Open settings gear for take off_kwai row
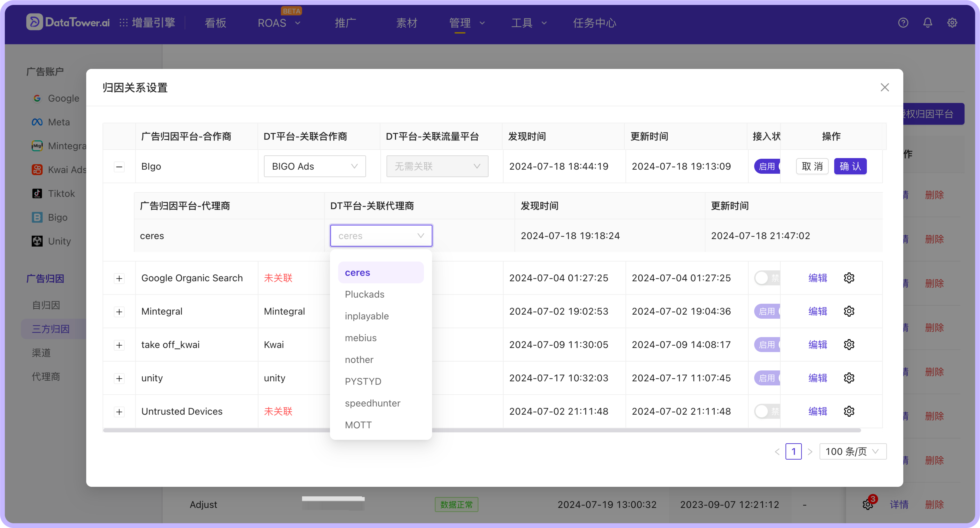This screenshot has height=528, width=980. pos(849,345)
